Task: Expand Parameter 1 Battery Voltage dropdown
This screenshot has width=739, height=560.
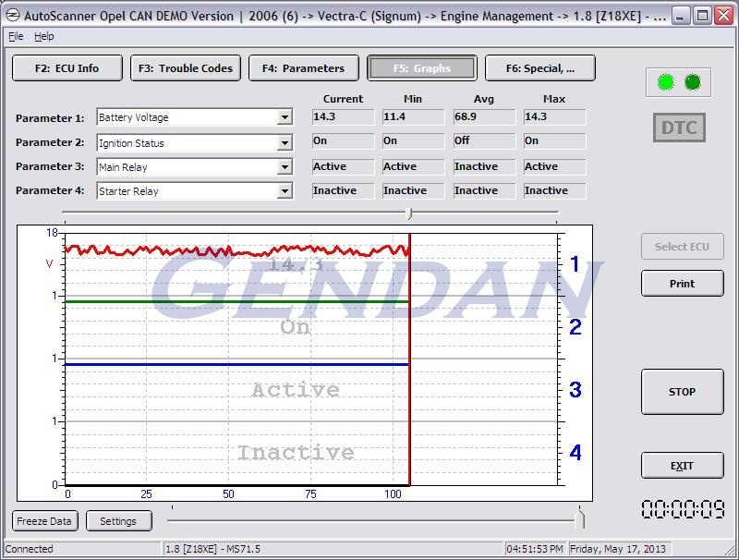Action: point(285,117)
